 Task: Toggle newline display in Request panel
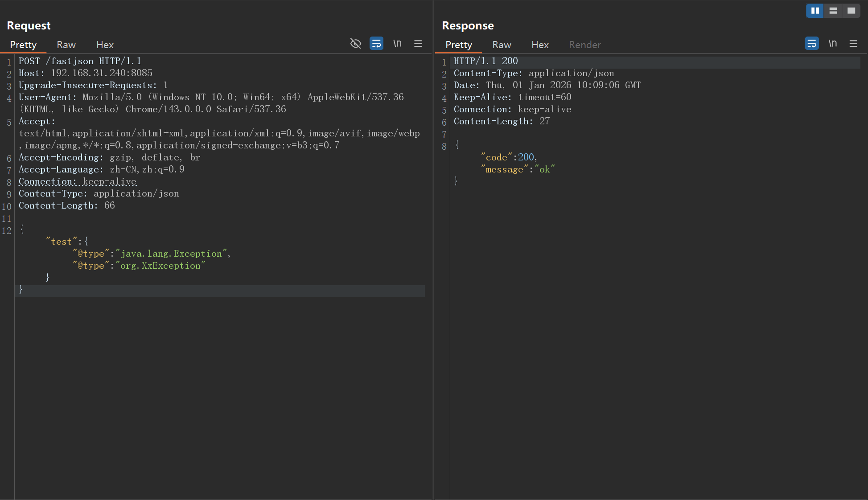click(x=397, y=44)
